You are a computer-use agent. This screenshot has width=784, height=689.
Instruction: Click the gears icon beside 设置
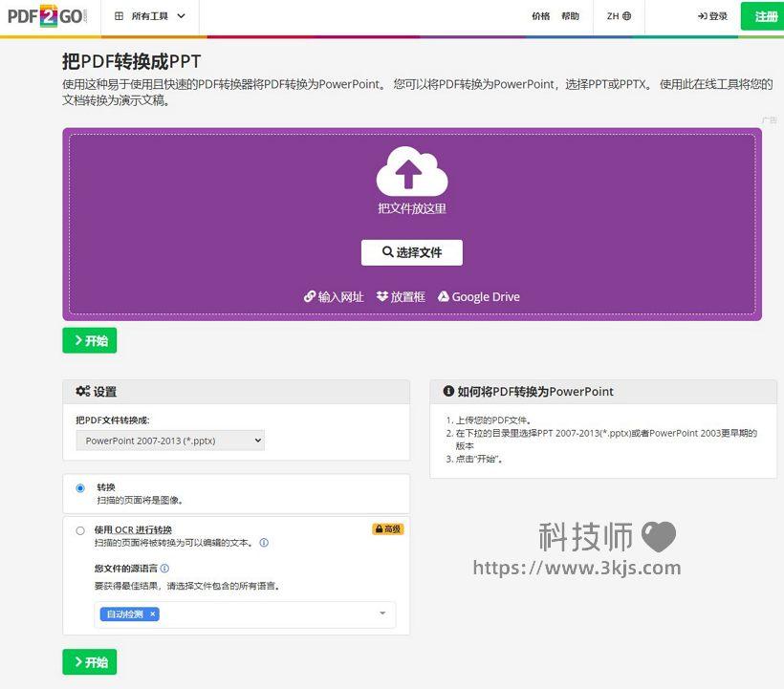[83, 391]
